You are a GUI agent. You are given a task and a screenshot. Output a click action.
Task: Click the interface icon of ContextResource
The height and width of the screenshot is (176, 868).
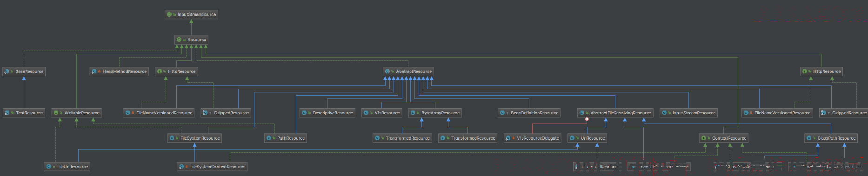704,138
